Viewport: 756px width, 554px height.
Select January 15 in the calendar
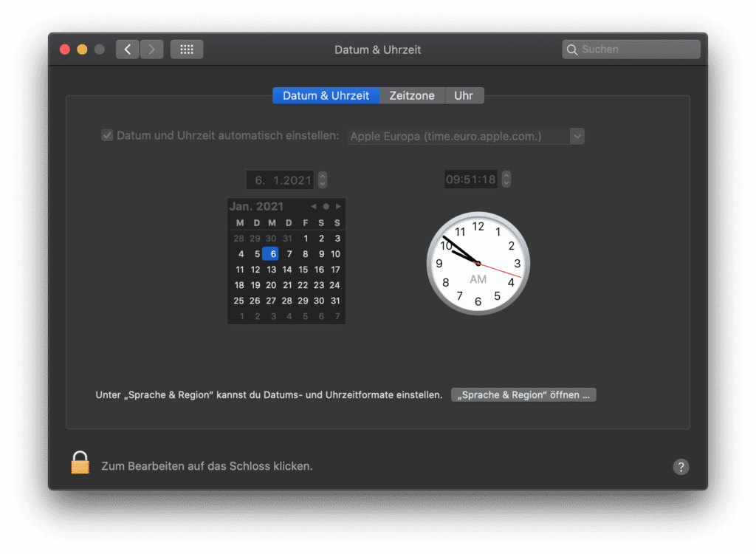pyautogui.click(x=303, y=269)
